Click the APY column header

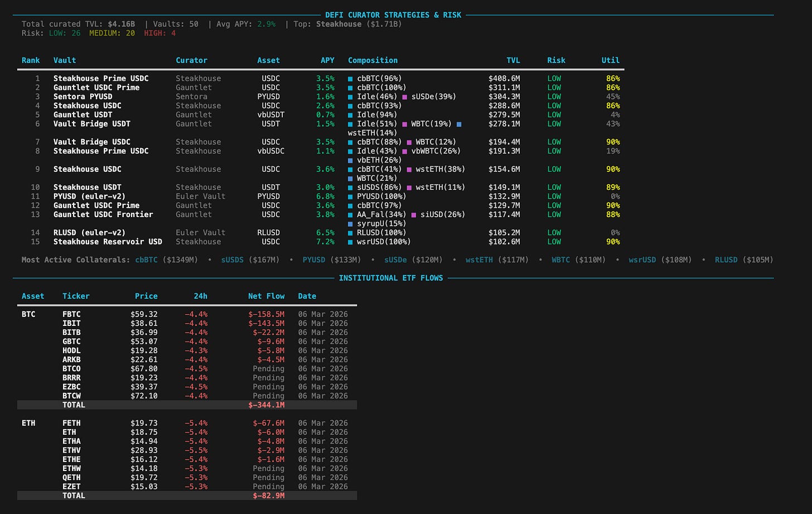[327, 60]
